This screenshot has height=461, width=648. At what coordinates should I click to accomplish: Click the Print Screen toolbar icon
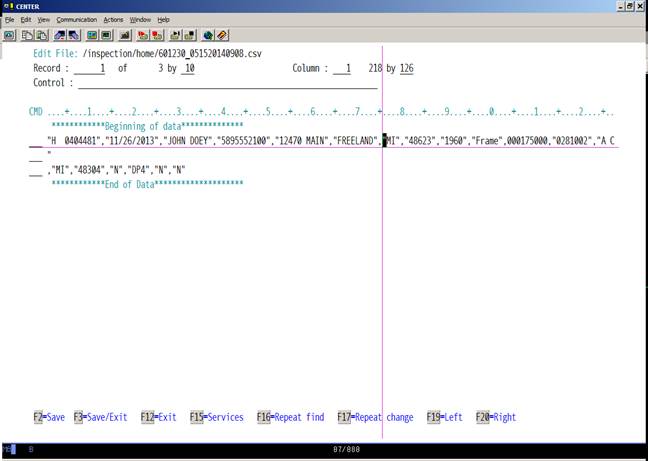(x=10, y=36)
